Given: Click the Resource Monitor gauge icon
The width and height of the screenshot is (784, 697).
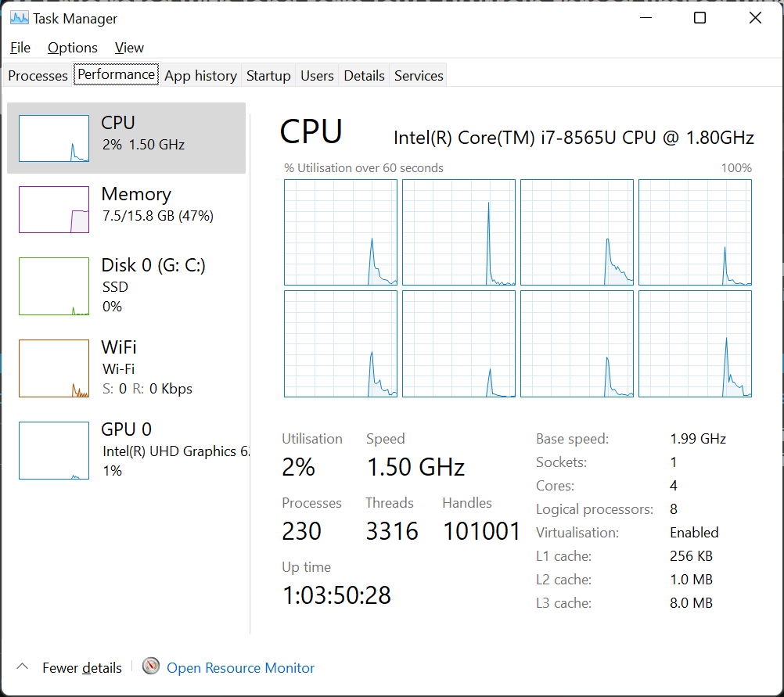Looking at the screenshot, I should pos(151,667).
